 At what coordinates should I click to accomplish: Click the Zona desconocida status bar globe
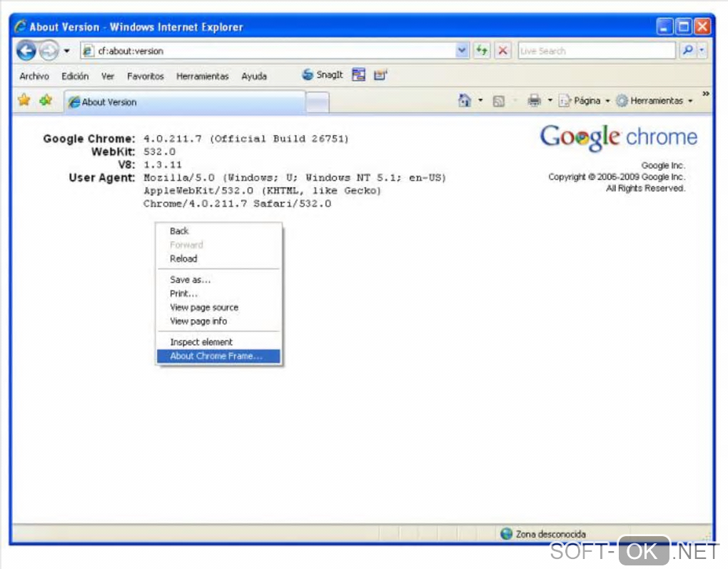click(x=506, y=534)
